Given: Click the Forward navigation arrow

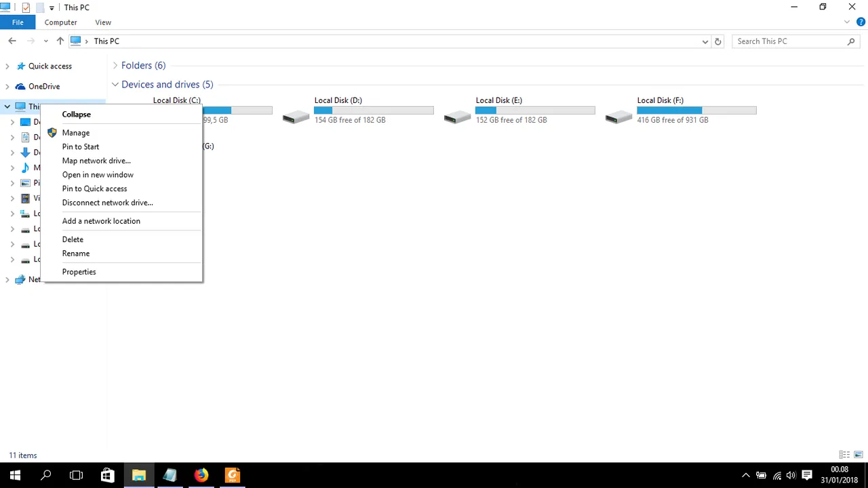Looking at the screenshot, I should pos(31,41).
